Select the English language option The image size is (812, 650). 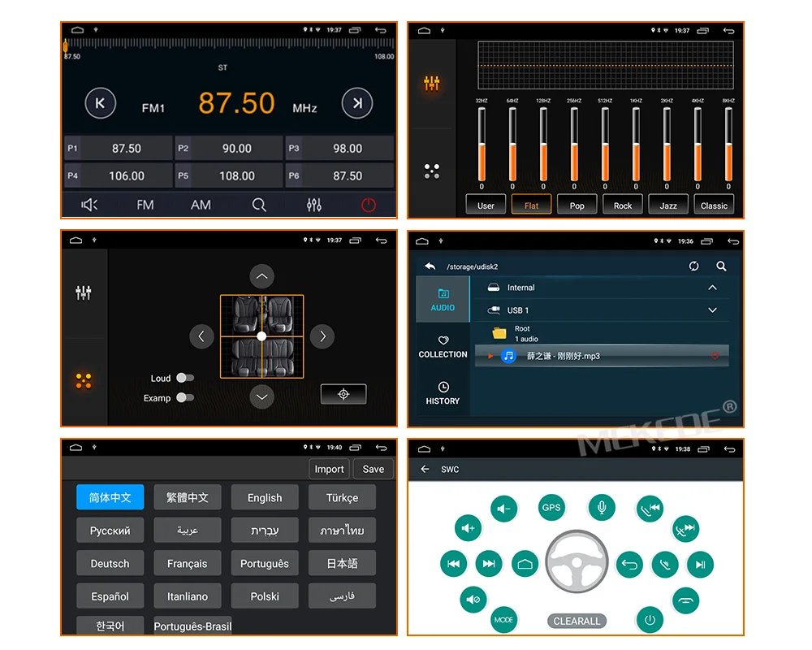(265, 497)
